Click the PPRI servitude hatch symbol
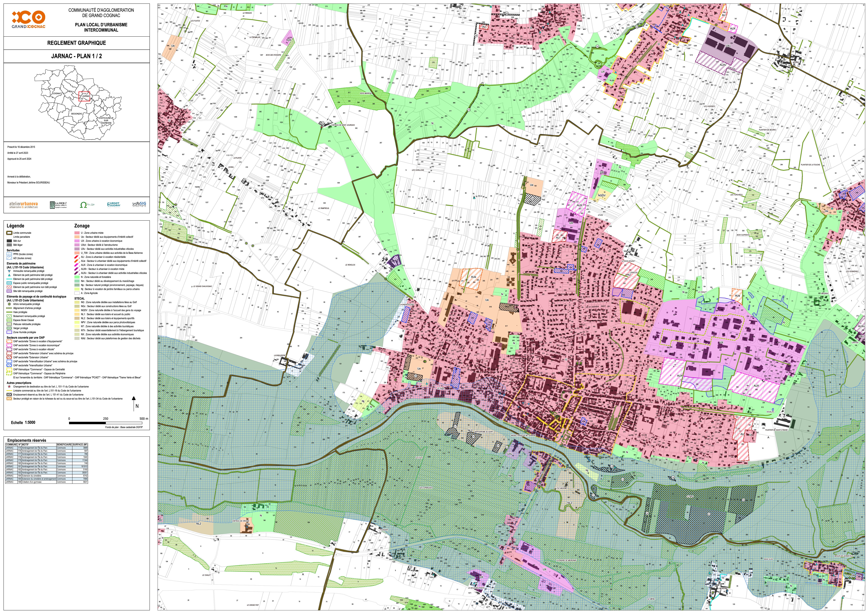This screenshot has height=614, width=868. tap(9, 254)
